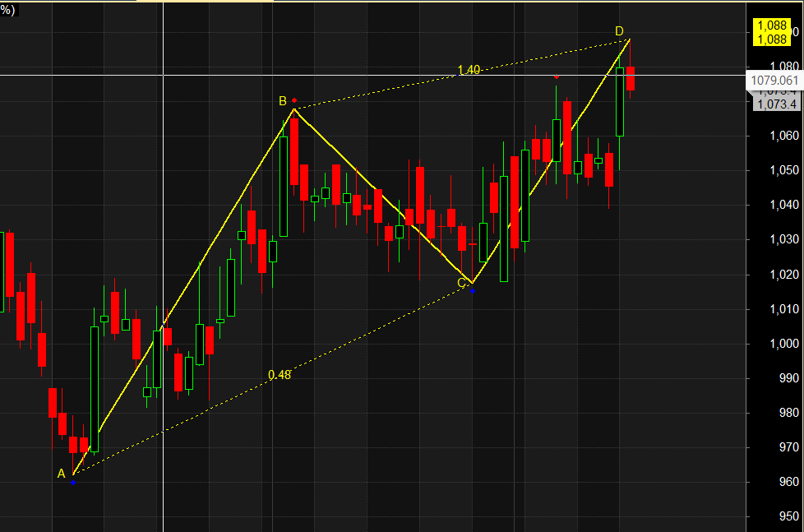Click the 1,050 price axis label
This screenshot has width=804, height=532.
click(784, 170)
